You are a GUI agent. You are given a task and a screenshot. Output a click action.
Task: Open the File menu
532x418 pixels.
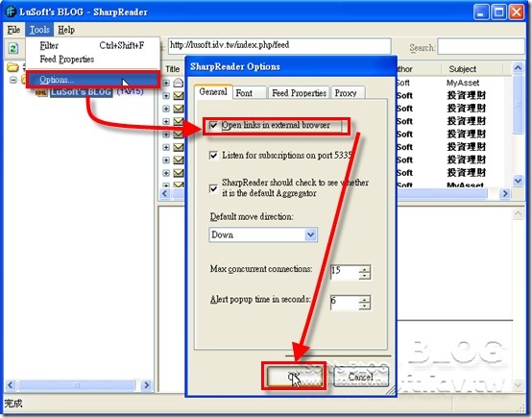tap(13, 30)
